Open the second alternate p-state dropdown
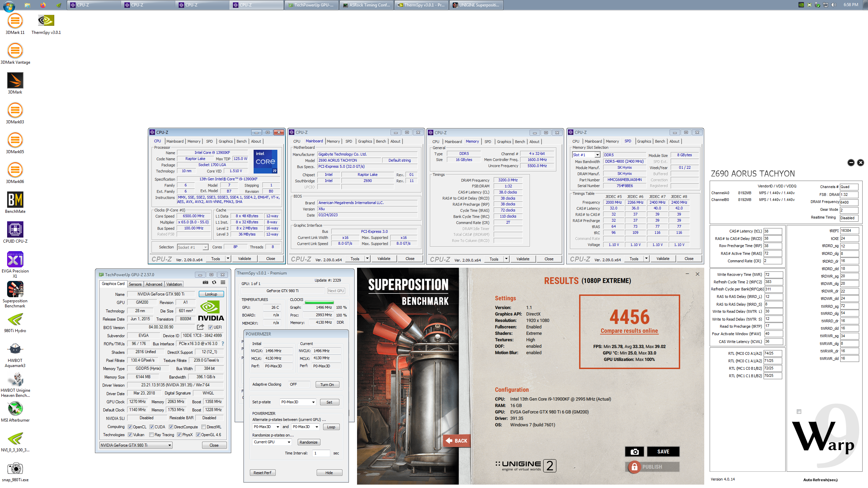 tap(305, 427)
